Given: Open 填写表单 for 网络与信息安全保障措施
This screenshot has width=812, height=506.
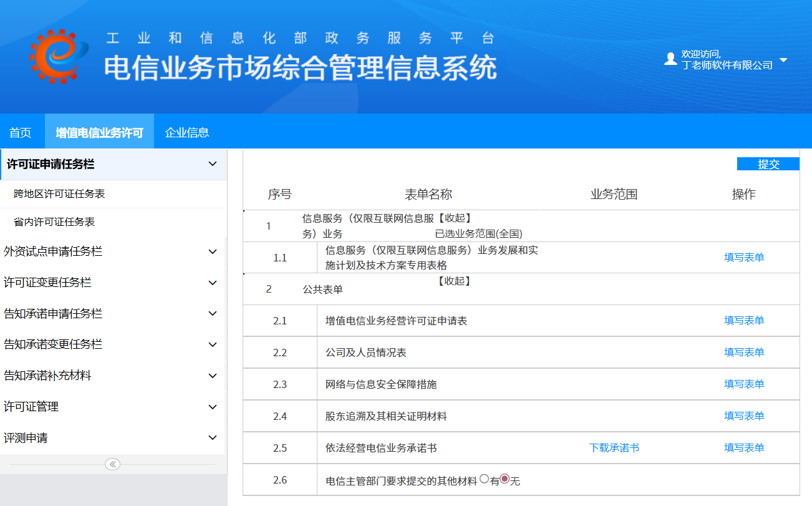Looking at the screenshot, I should [743, 384].
